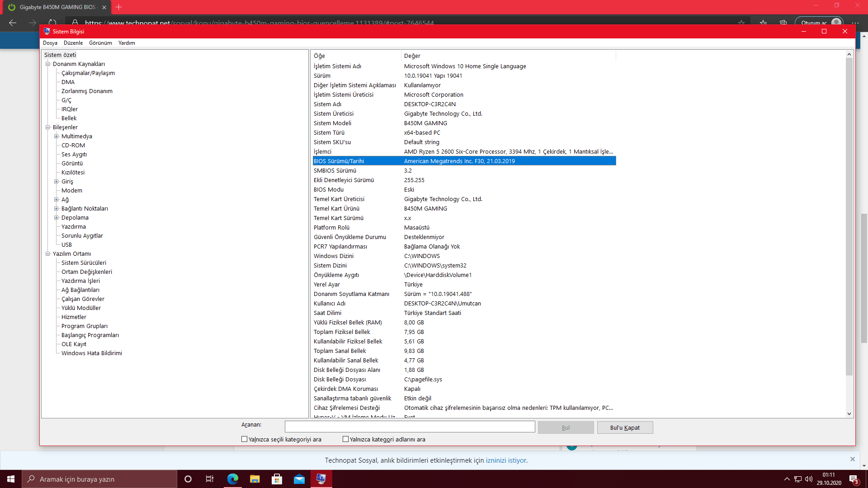Open File Explorer from the taskbar
The width and height of the screenshot is (868, 488).
(x=255, y=479)
